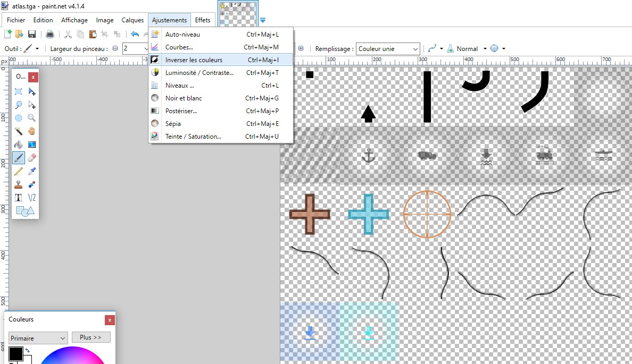Open the Edition menu
Image resolution: width=632 pixels, height=364 pixels.
pyautogui.click(x=43, y=20)
